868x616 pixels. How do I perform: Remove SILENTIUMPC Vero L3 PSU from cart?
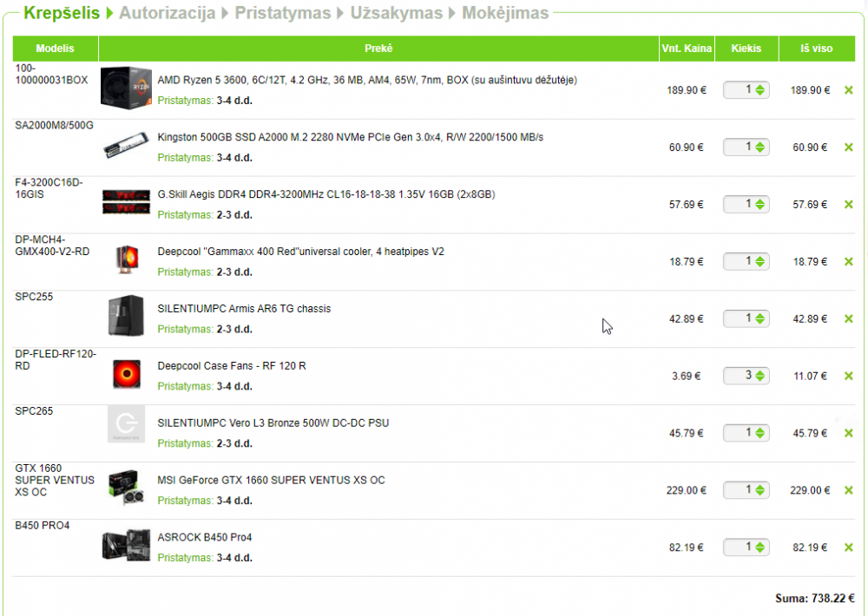848,433
